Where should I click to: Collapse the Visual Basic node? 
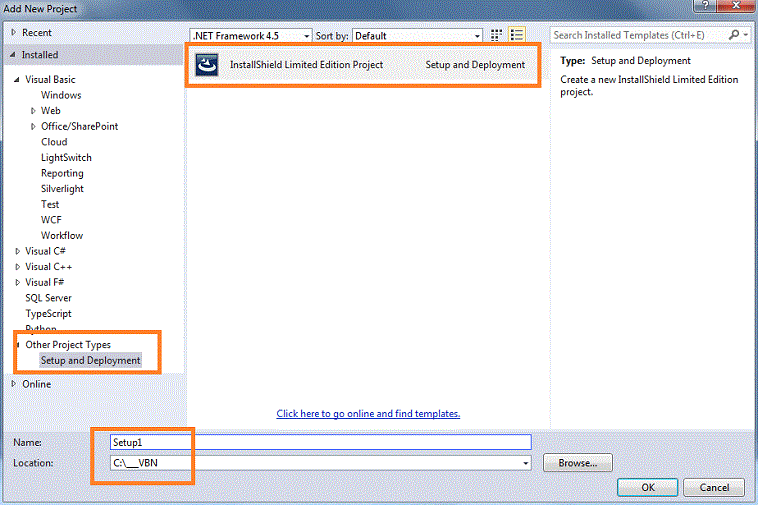pos(16,80)
